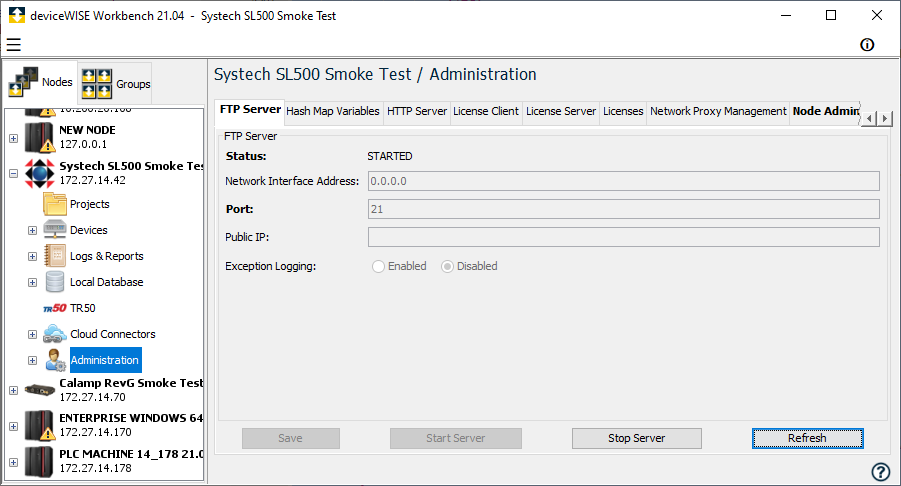
Task: Expand the ENTERPRISE WINDOWS 64 node
Action: [x=14, y=426]
